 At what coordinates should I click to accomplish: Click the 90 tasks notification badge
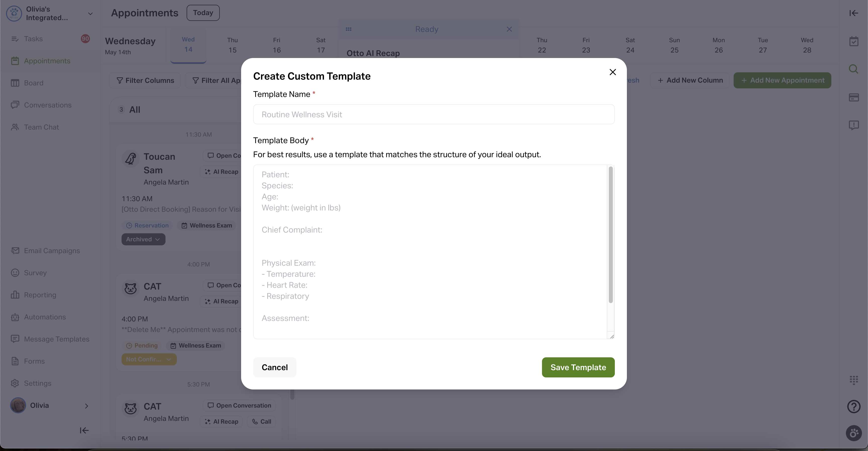click(85, 39)
